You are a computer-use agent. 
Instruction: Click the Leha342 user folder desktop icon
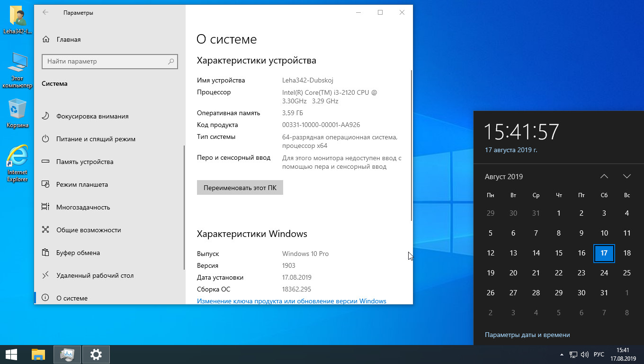click(18, 21)
